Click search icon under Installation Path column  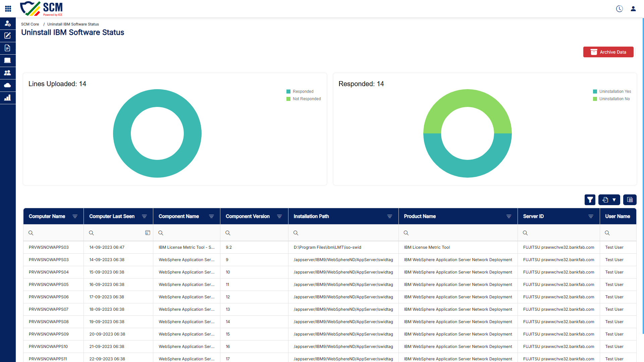(296, 233)
